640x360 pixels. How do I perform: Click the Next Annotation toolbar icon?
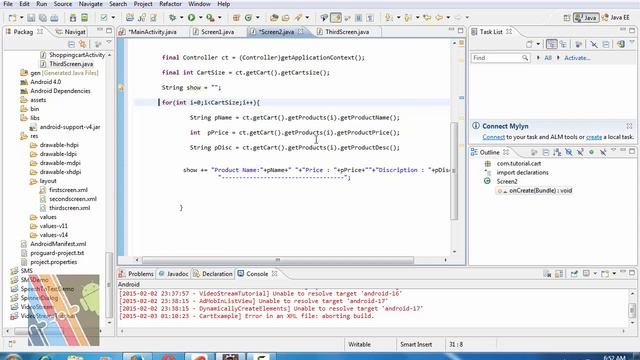(389, 18)
